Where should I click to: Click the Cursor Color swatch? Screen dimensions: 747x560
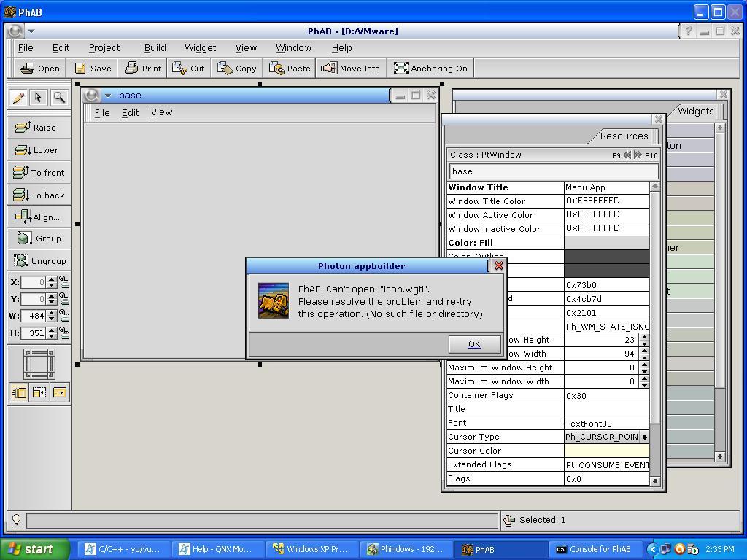click(x=606, y=451)
